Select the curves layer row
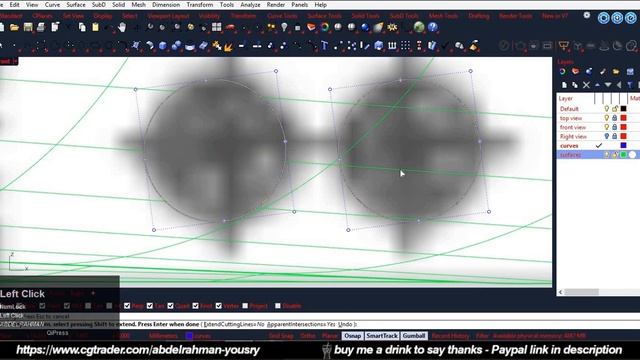The width and height of the screenshot is (640, 360). pyautogui.click(x=598, y=145)
